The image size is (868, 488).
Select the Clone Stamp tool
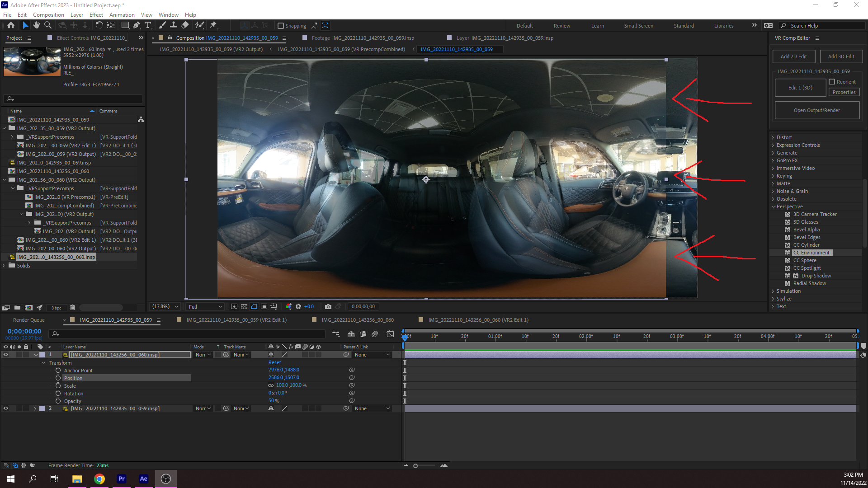pyautogui.click(x=174, y=25)
